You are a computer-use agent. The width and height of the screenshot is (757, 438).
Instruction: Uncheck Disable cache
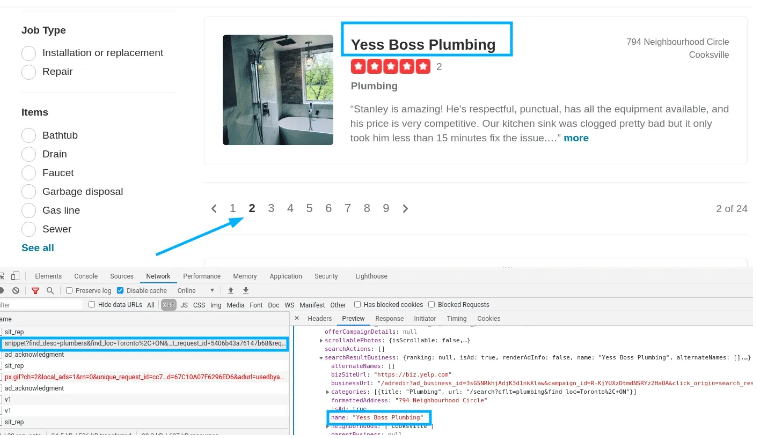pyautogui.click(x=120, y=290)
